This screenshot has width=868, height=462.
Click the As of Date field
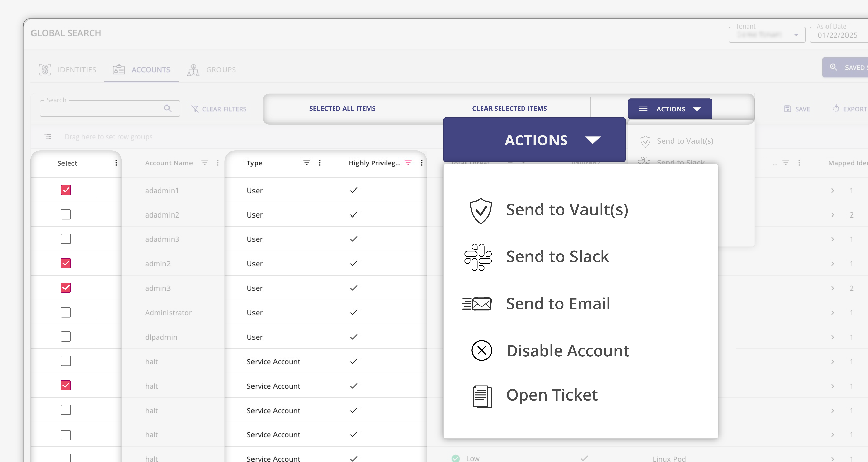tap(837, 35)
